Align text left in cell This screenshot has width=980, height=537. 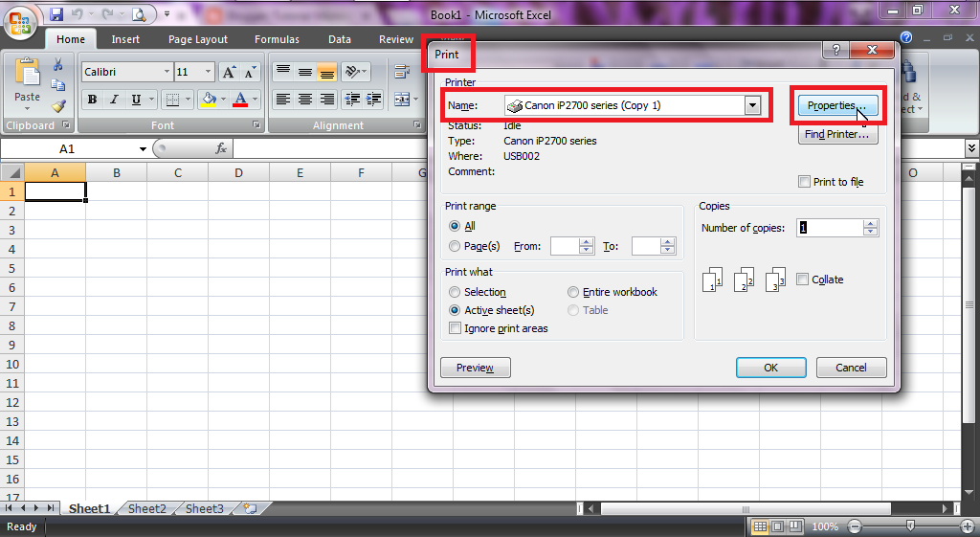[x=283, y=100]
